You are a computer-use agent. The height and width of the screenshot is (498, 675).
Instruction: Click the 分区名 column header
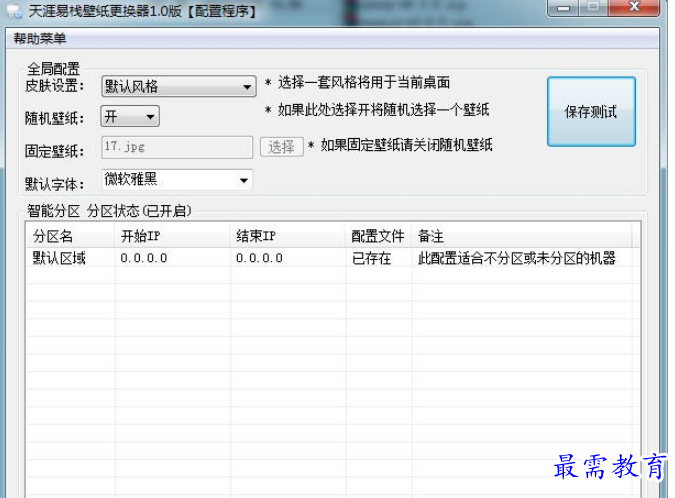(x=71, y=236)
